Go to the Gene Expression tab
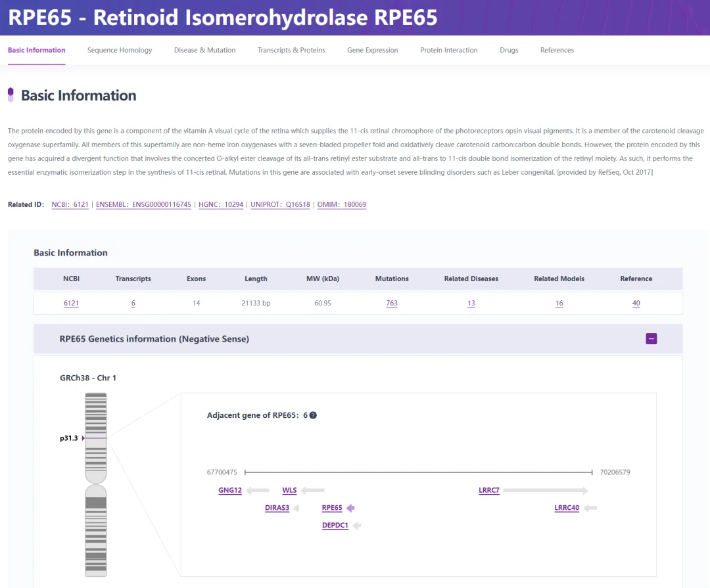The height and width of the screenshot is (588, 710). [x=373, y=50]
